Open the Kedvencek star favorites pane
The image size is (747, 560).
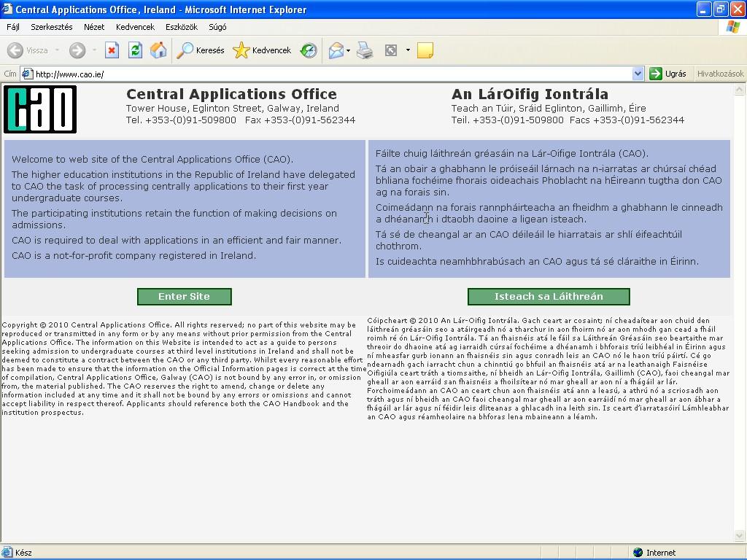[262, 50]
